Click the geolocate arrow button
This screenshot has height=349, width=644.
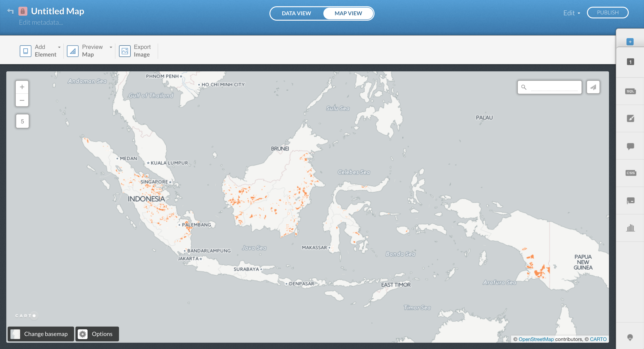coord(593,87)
